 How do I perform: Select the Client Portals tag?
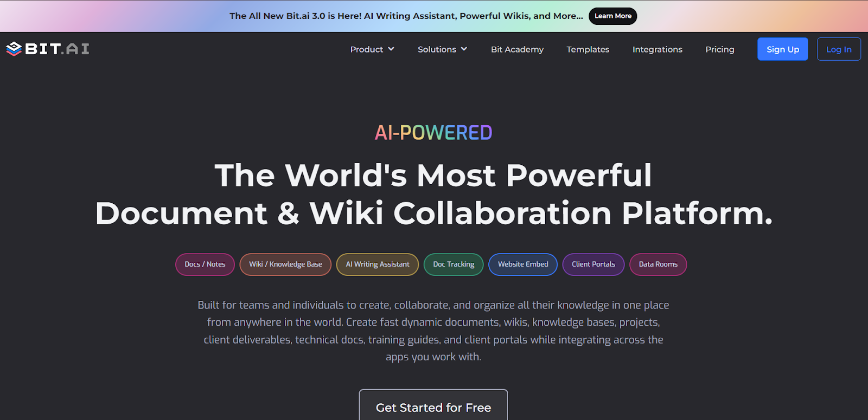point(593,264)
